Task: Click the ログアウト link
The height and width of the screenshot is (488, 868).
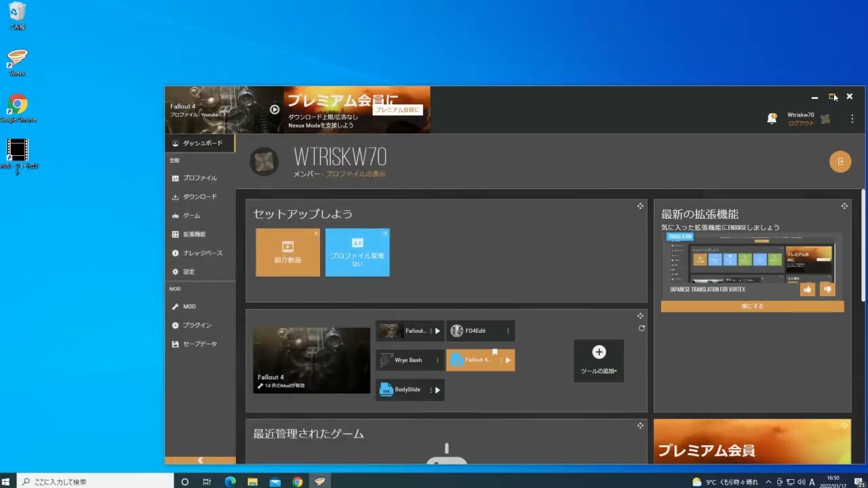Action: 801,123
